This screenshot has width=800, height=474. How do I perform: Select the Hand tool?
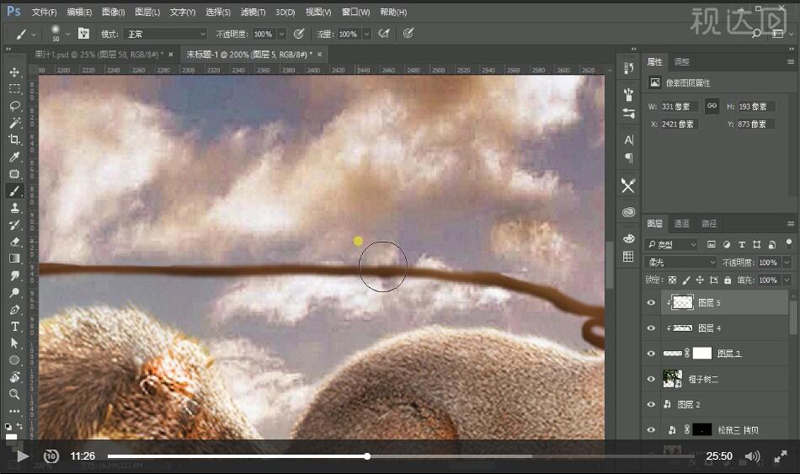coord(14,377)
